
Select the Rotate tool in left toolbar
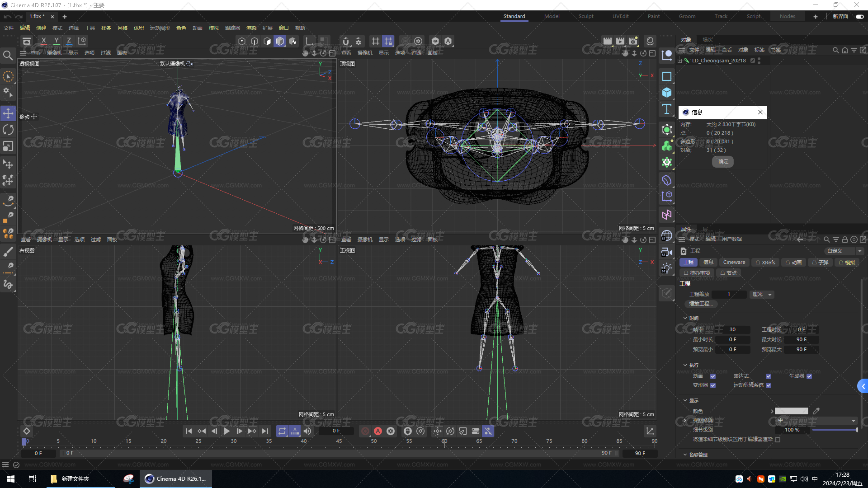coord(8,130)
